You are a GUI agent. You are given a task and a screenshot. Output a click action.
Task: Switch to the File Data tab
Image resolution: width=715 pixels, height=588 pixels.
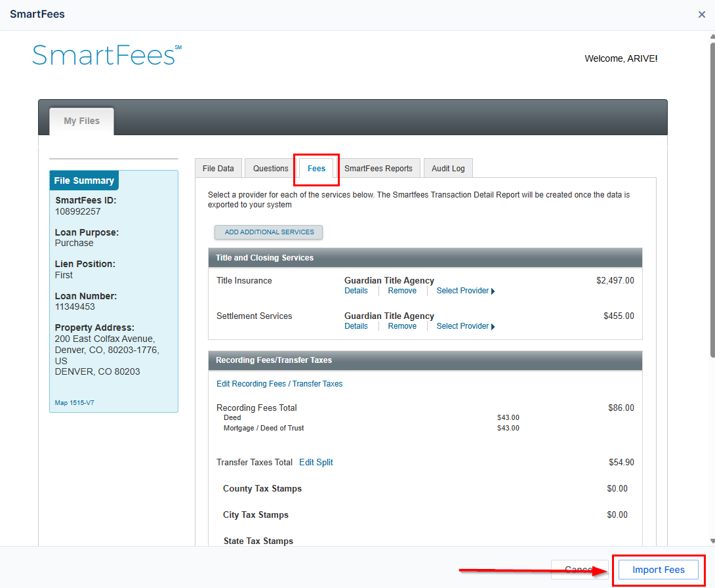pos(218,168)
